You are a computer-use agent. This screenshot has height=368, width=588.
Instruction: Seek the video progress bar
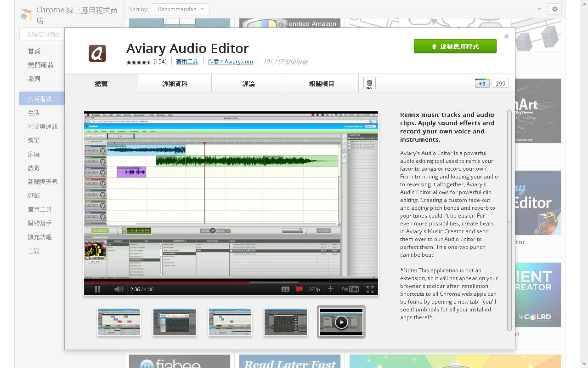tap(231, 282)
